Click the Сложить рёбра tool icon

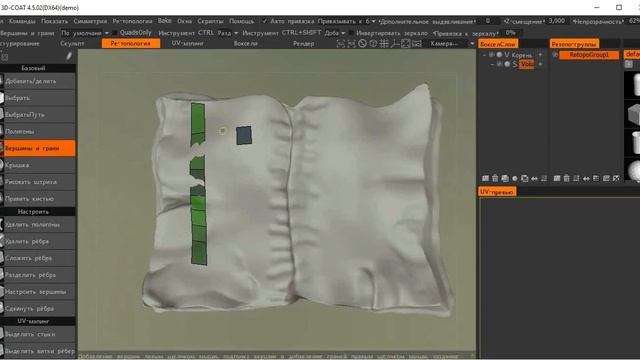pyautogui.click(x=2, y=258)
